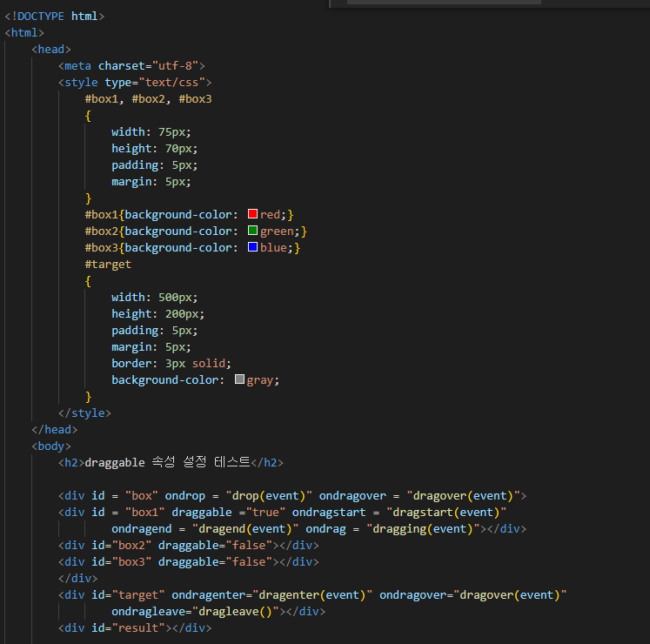Viewport: 650px width, 644px height.
Task: Click the div id="box2" line
Action: pos(189,546)
